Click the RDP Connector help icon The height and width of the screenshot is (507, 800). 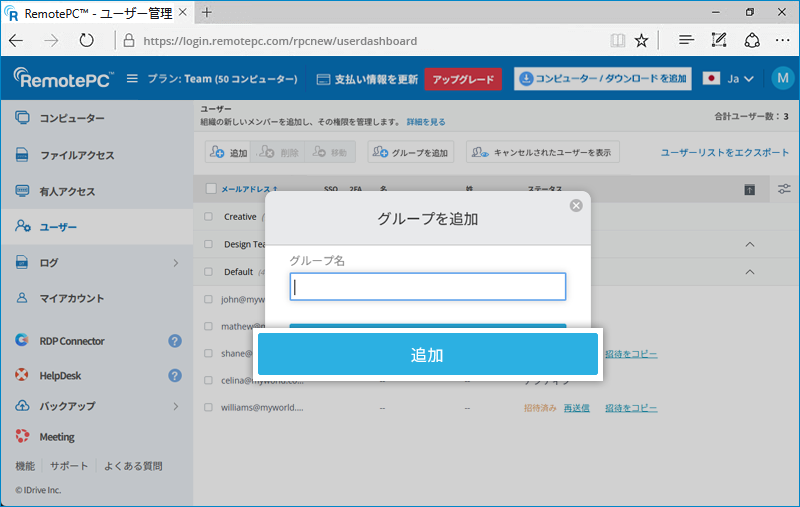pos(175,341)
